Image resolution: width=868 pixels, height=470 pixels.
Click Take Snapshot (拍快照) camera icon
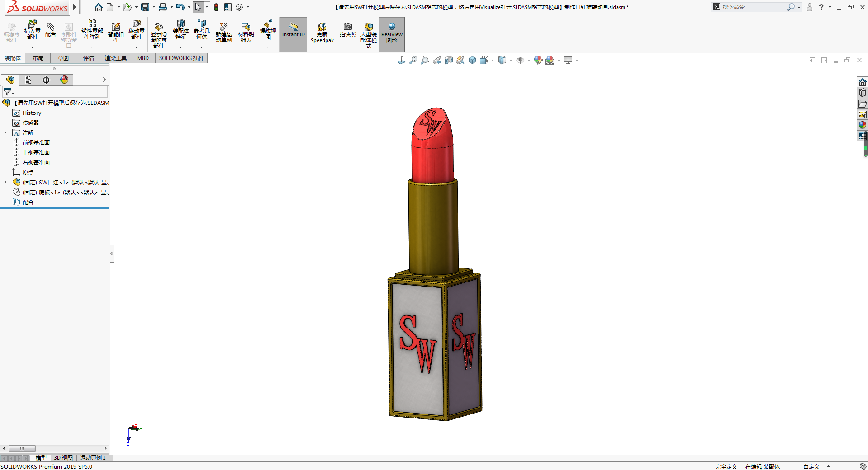pyautogui.click(x=347, y=30)
